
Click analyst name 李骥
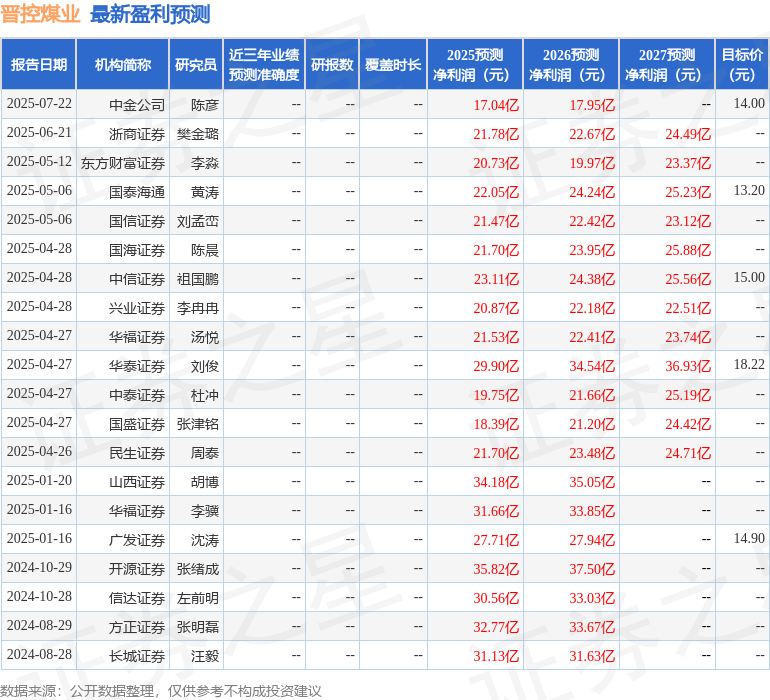coord(205,510)
